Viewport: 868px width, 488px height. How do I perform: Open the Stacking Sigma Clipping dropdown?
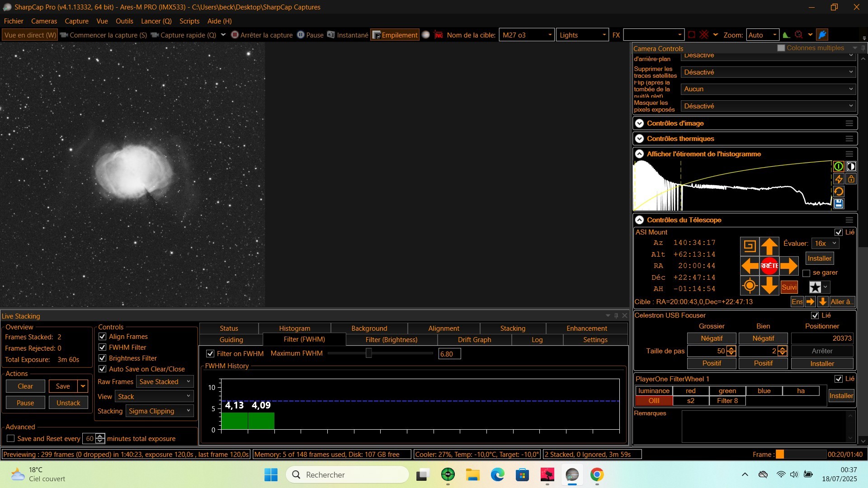click(160, 411)
